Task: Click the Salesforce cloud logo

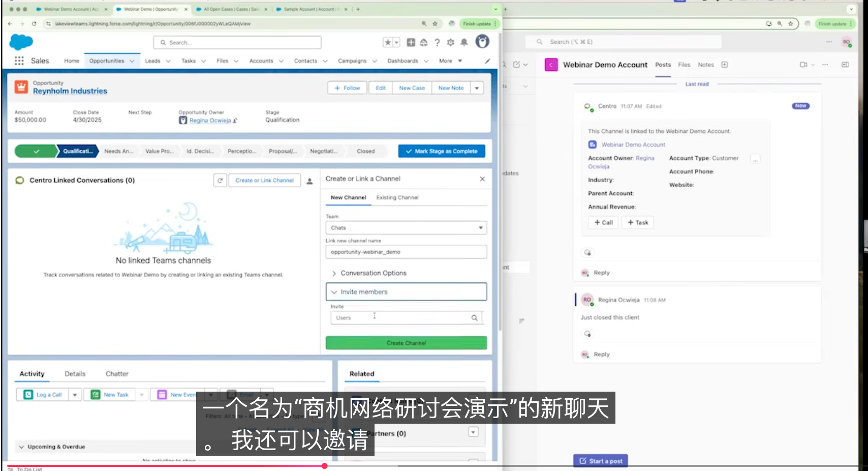Action: click(21, 42)
